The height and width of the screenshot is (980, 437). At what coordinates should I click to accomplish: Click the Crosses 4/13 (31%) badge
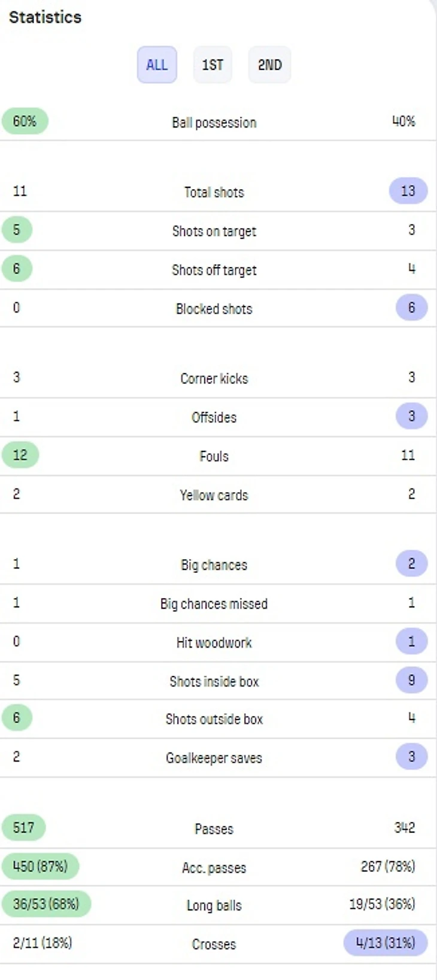tap(386, 943)
